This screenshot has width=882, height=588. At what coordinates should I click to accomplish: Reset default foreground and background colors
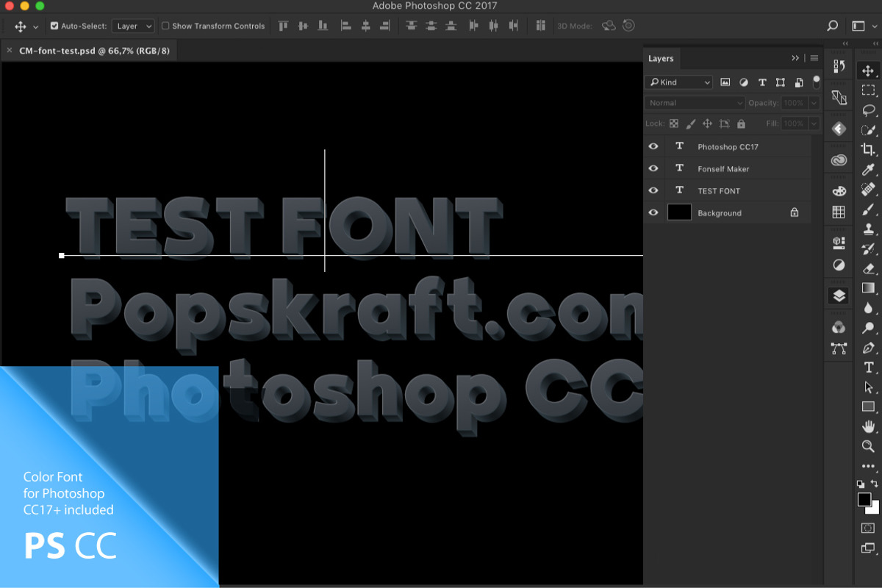[x=861, y=484]
